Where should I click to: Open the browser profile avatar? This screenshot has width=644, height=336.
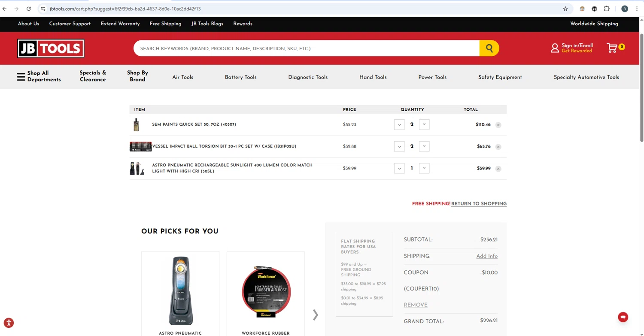tap(625, 9)
